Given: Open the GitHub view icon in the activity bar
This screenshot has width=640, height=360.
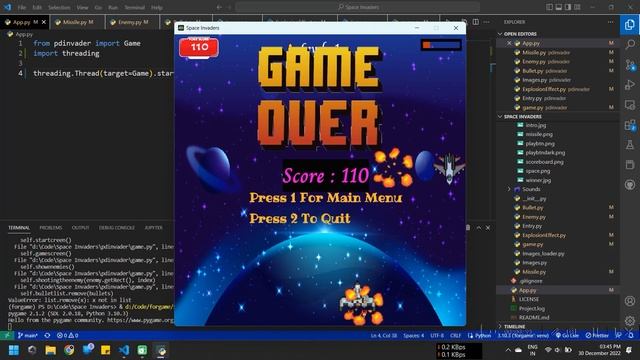Looking at the screenshot, I should click(630, 184).
